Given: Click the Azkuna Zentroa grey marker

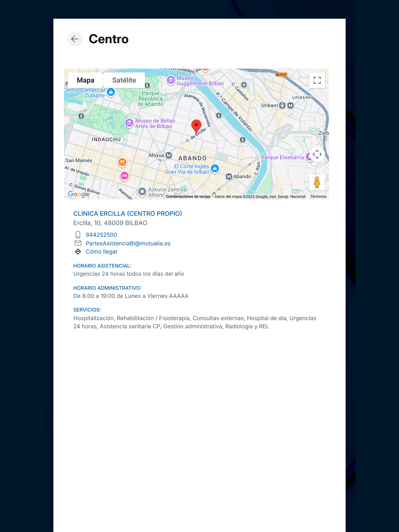Looking at the screenshot, I should pos(142,192).
